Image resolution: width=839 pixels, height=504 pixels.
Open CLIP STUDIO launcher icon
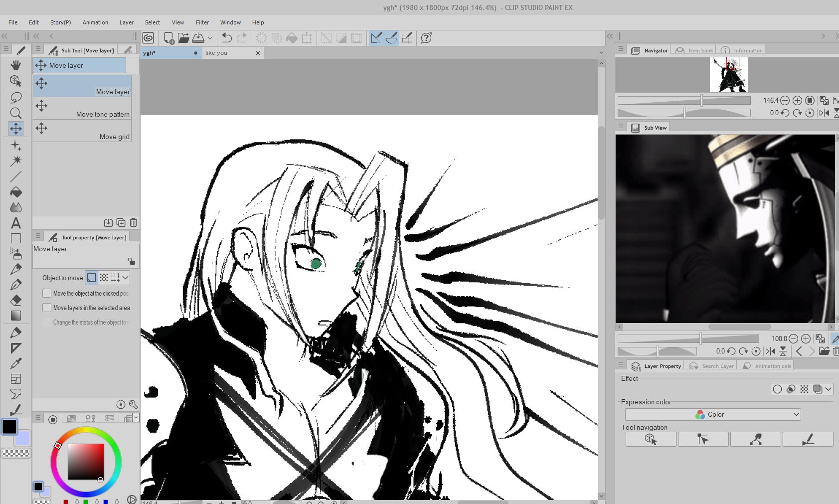click(x=148, y=38)
